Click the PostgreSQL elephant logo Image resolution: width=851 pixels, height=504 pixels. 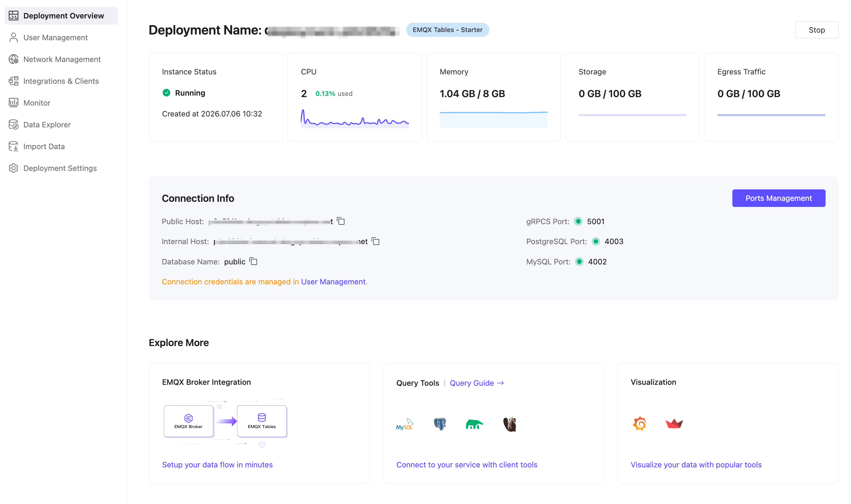(440, 424)
